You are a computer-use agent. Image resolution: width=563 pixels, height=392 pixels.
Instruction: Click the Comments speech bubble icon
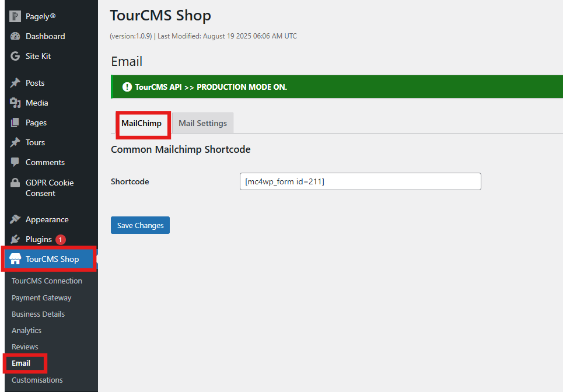click(15, 162)
